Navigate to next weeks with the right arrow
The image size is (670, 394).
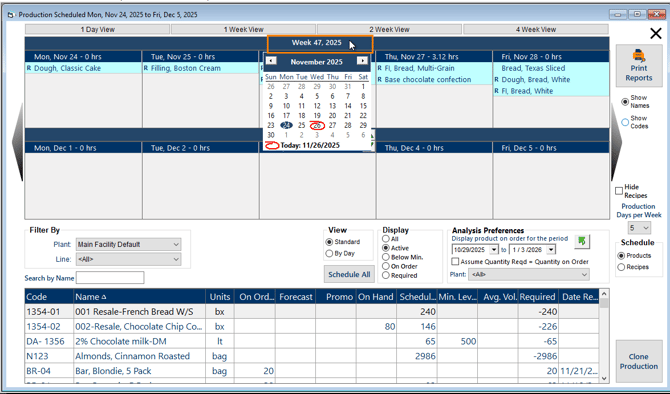point(618,142)
